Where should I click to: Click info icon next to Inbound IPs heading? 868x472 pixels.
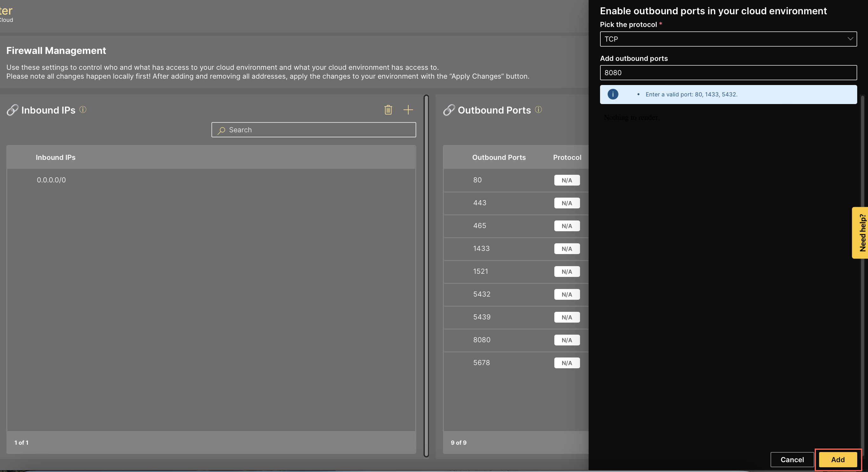click(x=83, y=110)
